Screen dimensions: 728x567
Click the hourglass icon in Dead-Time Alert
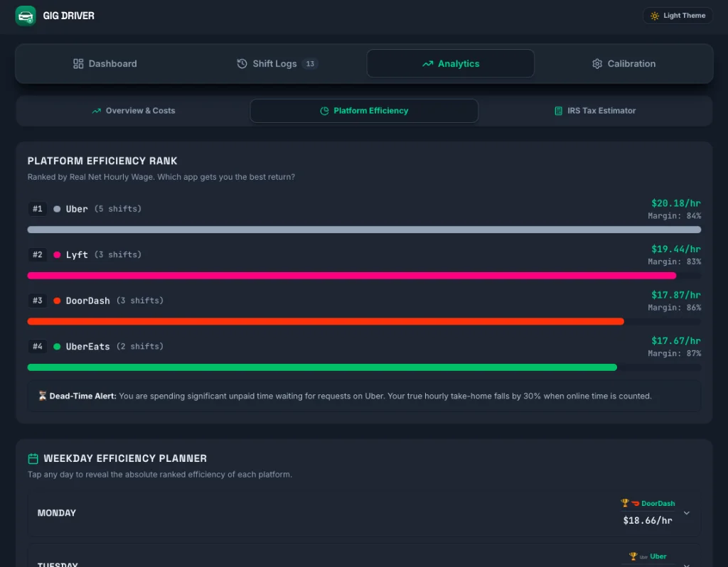pyautogui.click(x=42, y=396)
